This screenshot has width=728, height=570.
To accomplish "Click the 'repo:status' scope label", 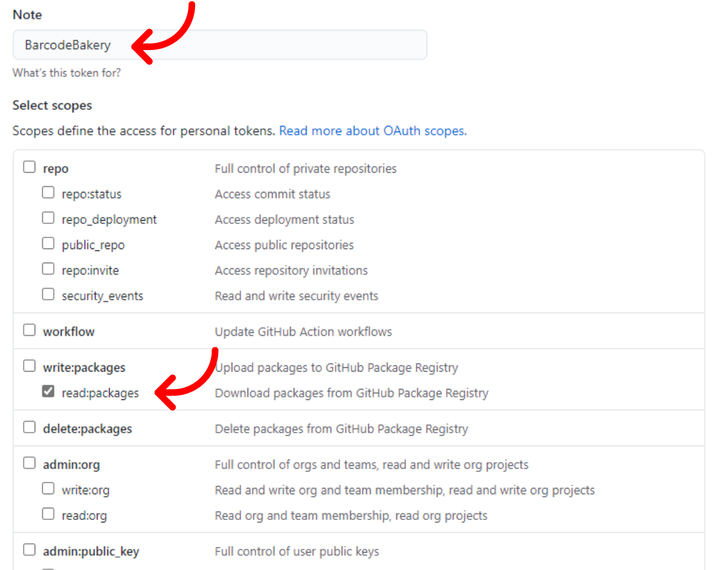I will [x=92, y=194].
